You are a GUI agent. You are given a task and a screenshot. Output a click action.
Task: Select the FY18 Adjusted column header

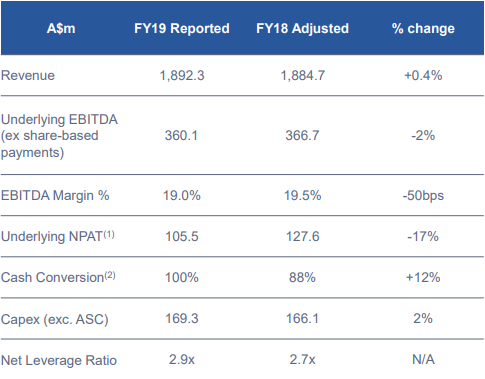302,28
